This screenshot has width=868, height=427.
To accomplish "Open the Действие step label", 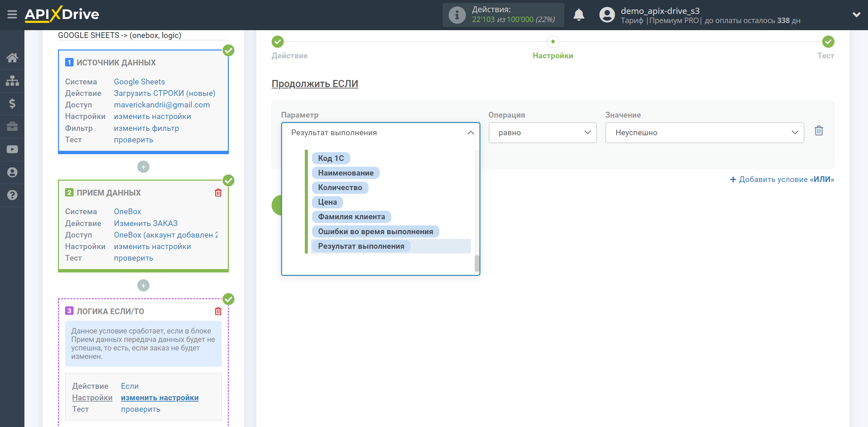I will [x=290, y=56].
